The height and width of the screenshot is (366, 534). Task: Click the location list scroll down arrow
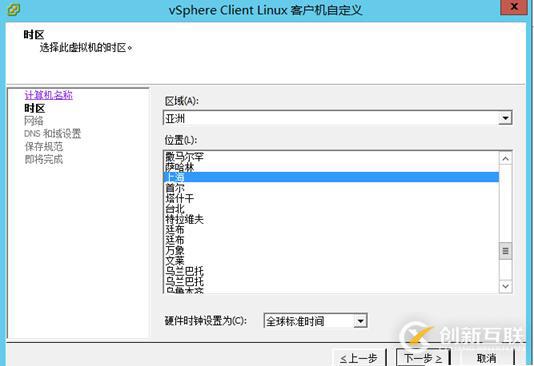[505, 286]
